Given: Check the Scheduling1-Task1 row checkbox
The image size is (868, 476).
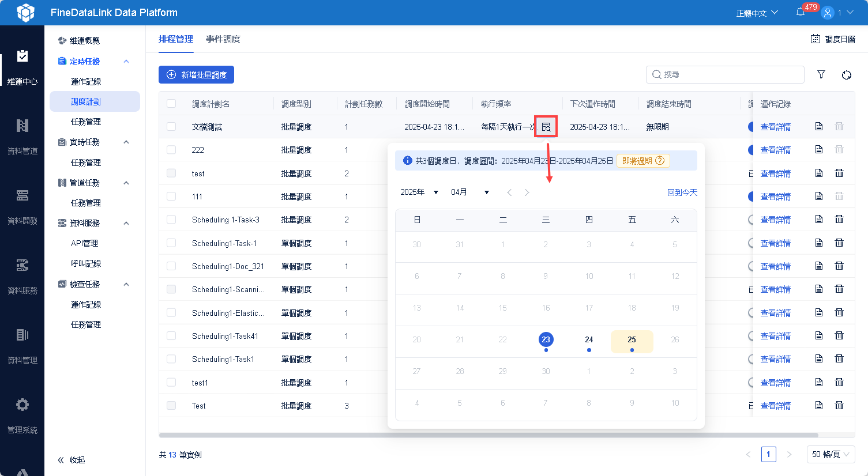Looking at the screenshot, I should click(x=171, y=359).
